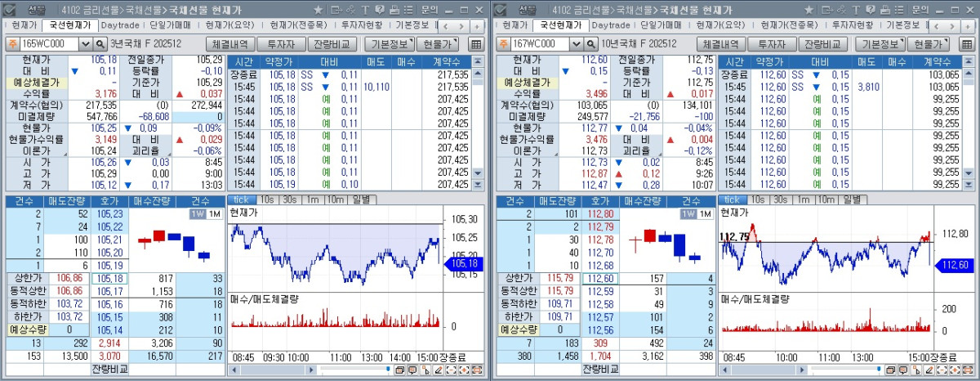
Task: Click symbol code field 167WC000
Action: pyautogui.click(x=541, y=44)
